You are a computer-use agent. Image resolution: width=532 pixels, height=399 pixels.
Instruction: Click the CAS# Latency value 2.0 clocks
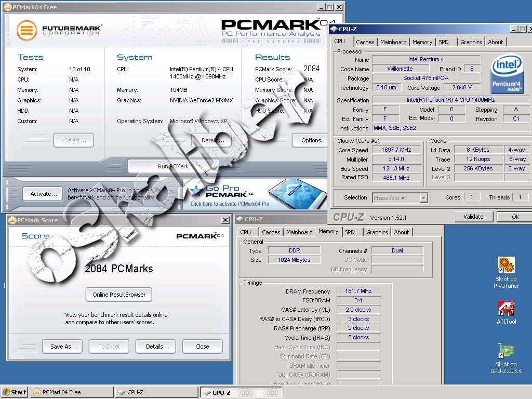(x=358, y=310)
